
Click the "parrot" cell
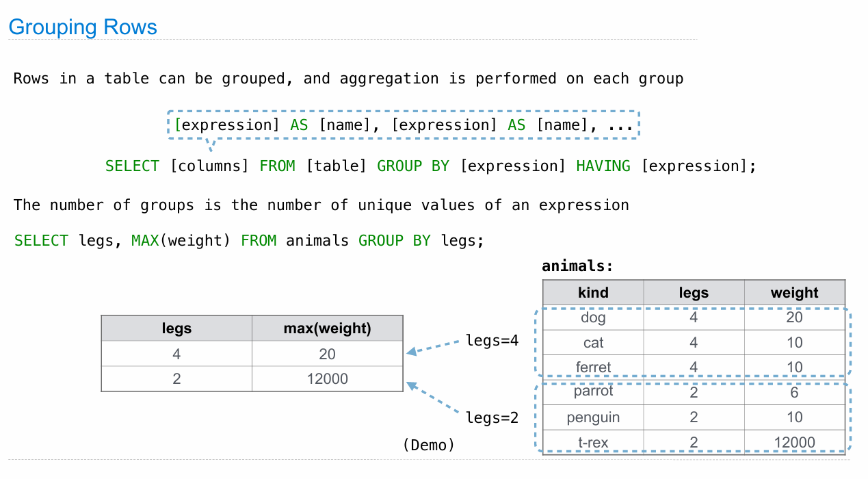click(x=593, y=391)
